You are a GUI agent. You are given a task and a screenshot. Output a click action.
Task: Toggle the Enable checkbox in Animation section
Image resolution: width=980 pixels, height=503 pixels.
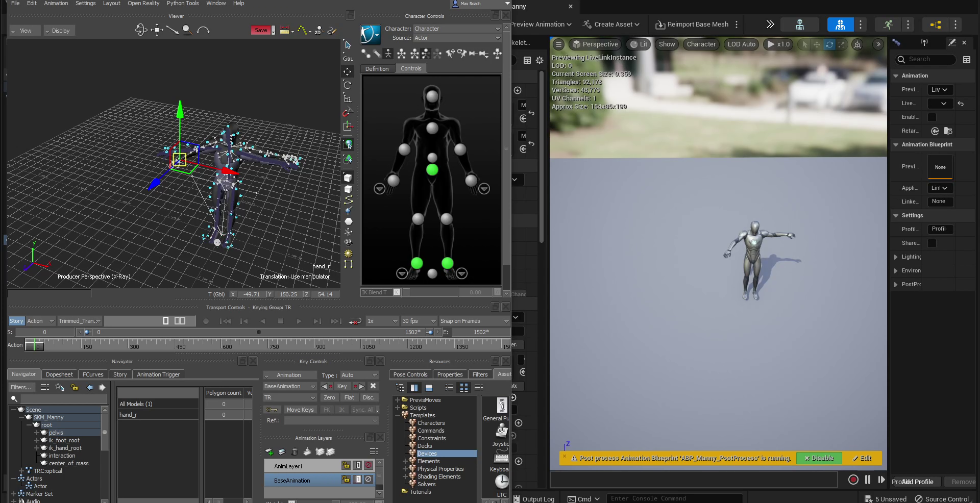point(932,117)
